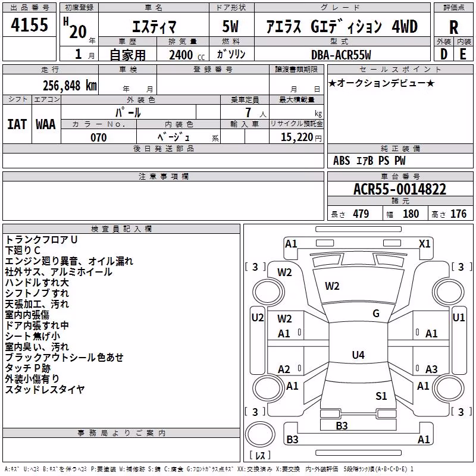Click the spare tire レス circle icon
The height and width of the screenshot is (476, 476).
click(x=260, y=434)
